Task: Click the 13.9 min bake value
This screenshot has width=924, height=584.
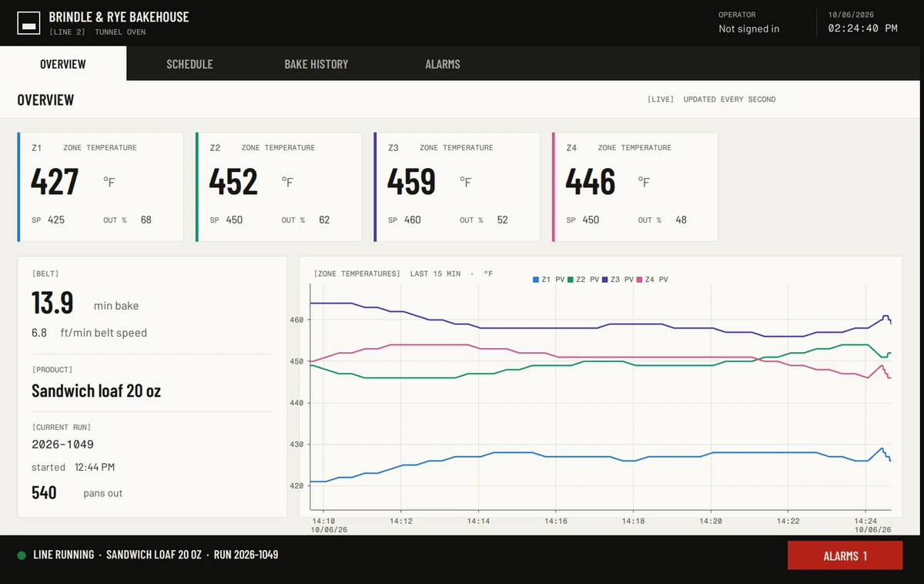Action: coord(52,303)
